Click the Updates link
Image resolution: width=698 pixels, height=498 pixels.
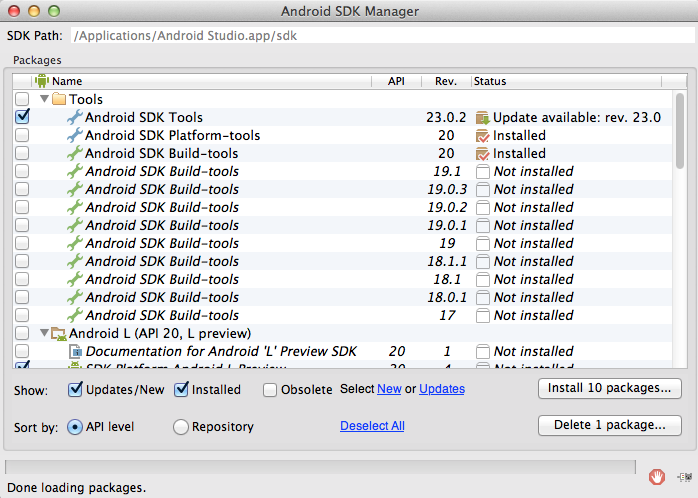point(442,389)
